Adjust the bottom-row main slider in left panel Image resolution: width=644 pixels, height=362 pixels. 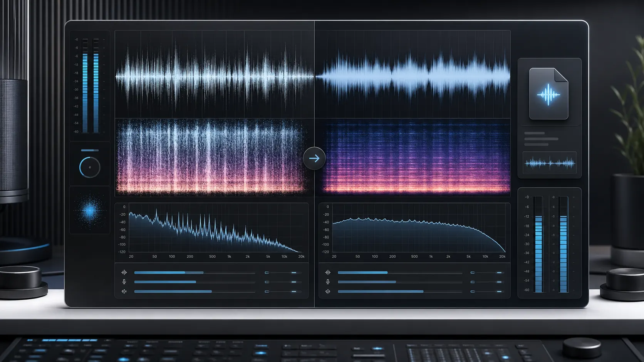pyautogui.click(x=195, y=292)
